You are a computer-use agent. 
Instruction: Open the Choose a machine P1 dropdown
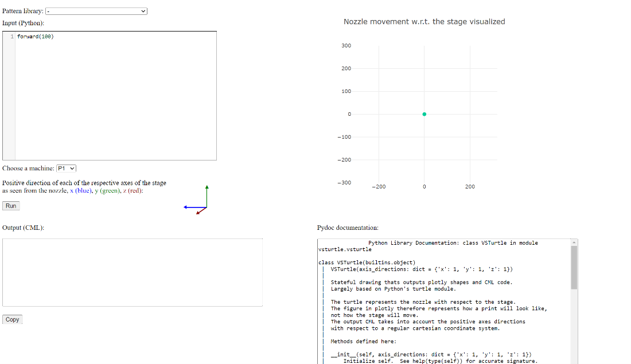pyautogui.click(x=66, y=169)
